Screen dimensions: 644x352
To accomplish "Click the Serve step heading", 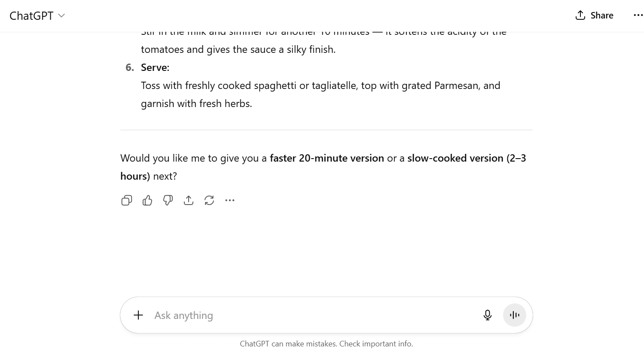I will click(x=155, y=67).
